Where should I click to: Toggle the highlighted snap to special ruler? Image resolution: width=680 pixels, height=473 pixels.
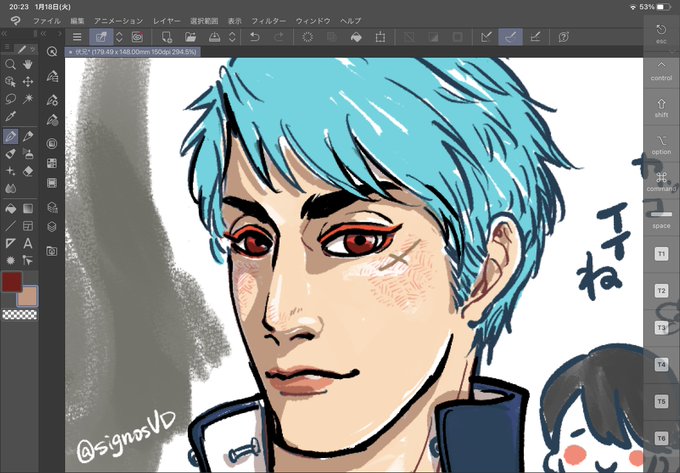pyautogui.click(x=510, y=37)
